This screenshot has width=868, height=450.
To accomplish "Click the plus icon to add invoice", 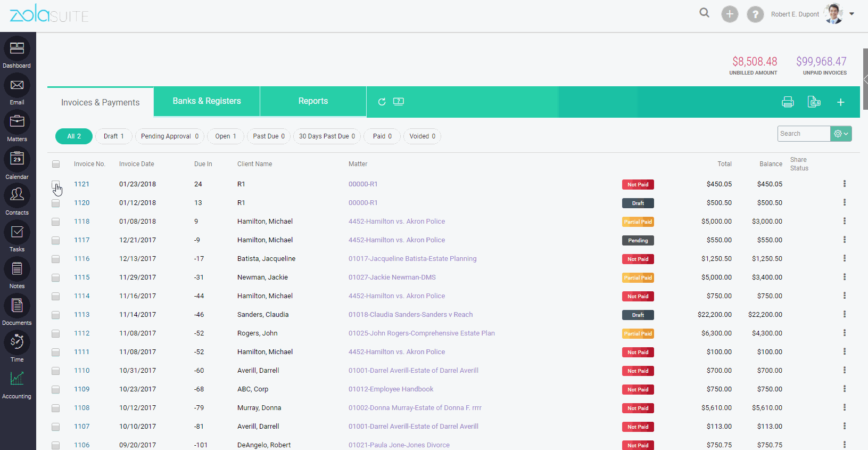I will pos(840,102).
